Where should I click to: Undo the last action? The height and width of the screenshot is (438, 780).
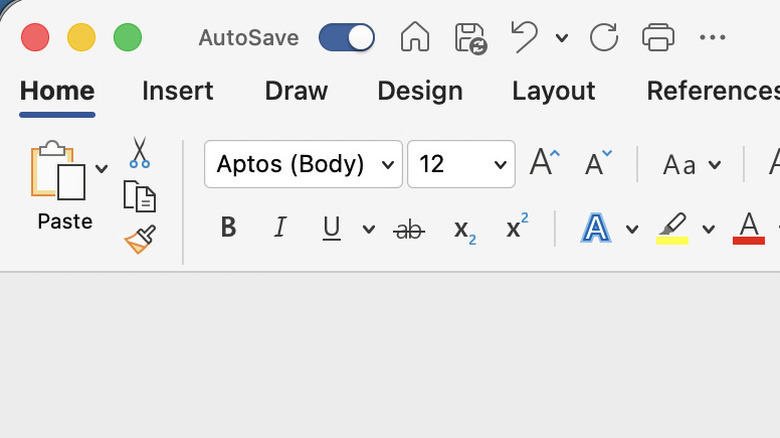pos(525,37)
